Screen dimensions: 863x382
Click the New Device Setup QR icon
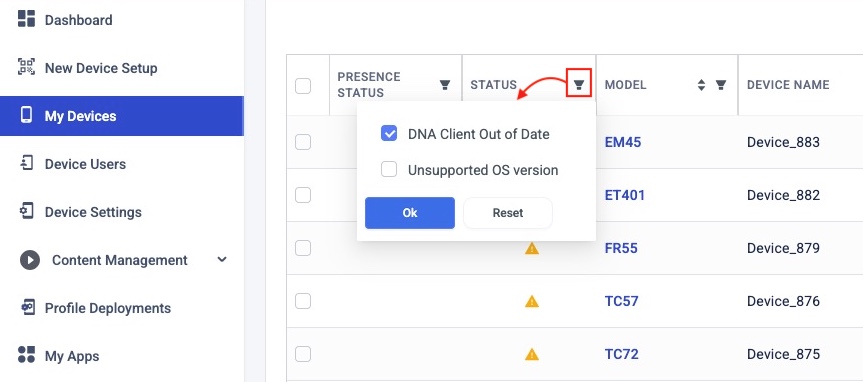26,67
